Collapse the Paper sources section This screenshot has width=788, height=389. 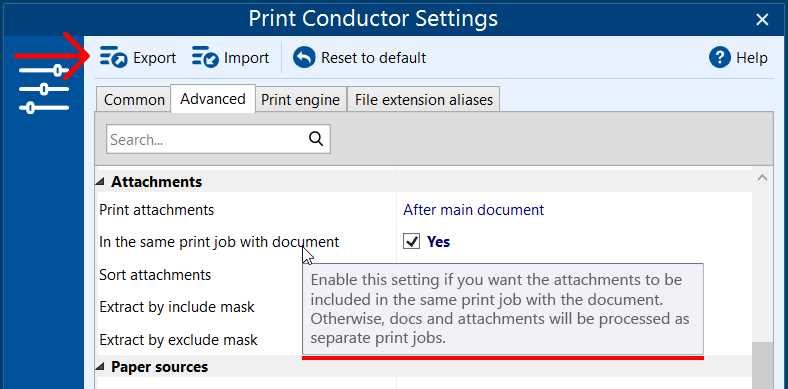(x=101, y=367)
